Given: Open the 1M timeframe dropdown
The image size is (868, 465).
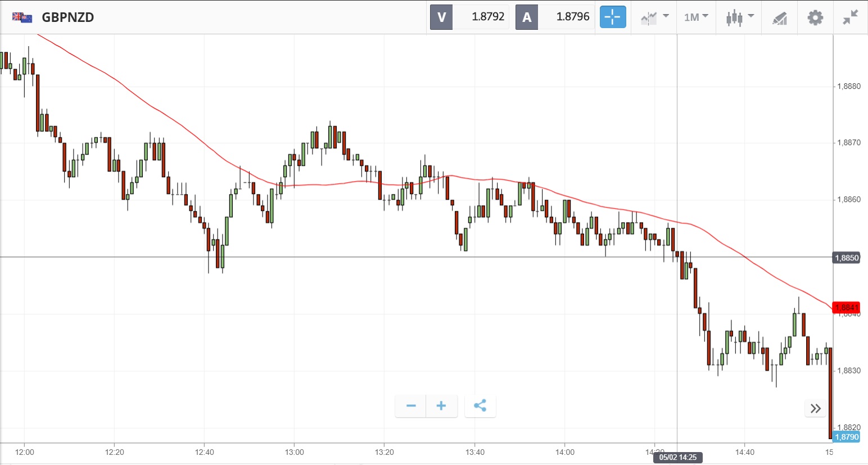Looking at the screenshot, I should [x=696, y=17].
